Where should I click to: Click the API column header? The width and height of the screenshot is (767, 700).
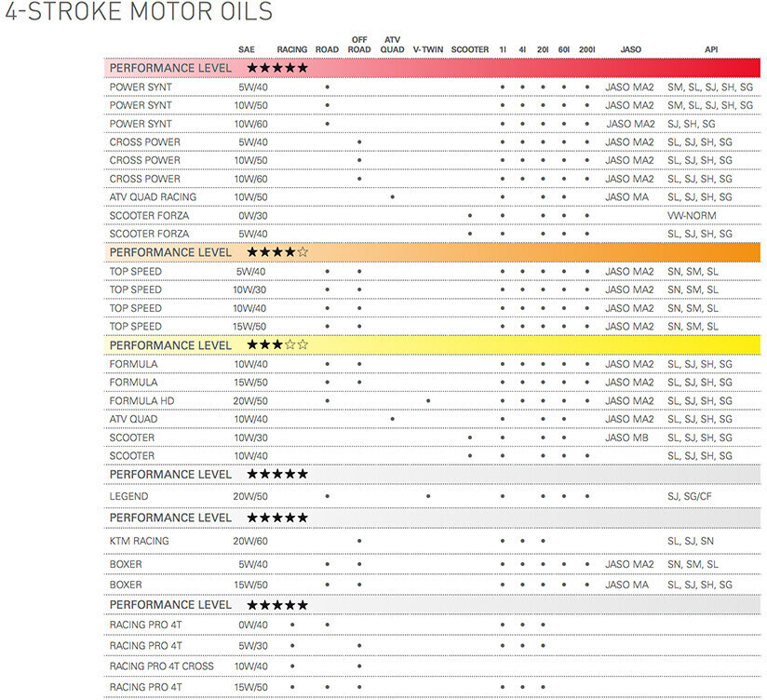coord(709,49)
